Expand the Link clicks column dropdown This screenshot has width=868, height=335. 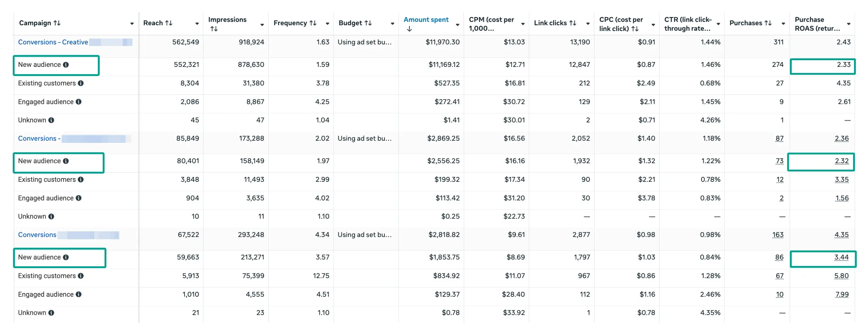click(588, 24)
